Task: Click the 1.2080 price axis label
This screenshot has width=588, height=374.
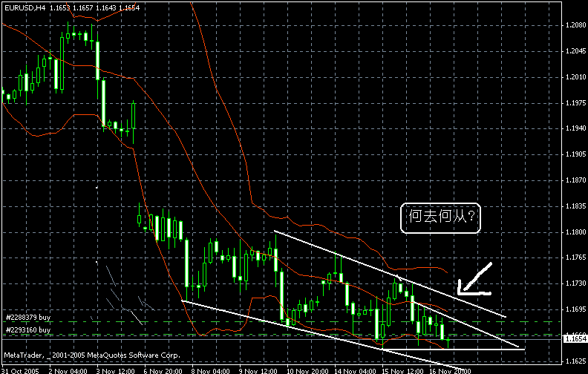Action: [575, 25]
